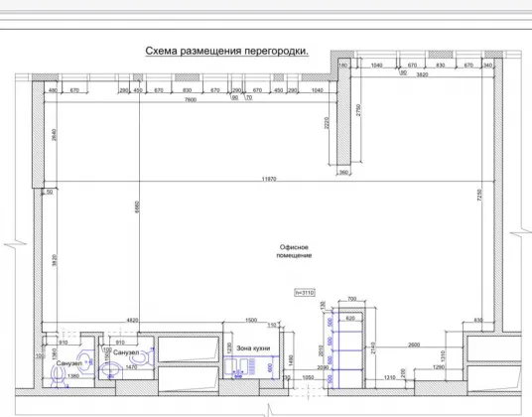Image resolution: width=532 pixels, height=417 pixels.
Task: Click the 'Зона кухни' label
Action: [x=253, y=348]
